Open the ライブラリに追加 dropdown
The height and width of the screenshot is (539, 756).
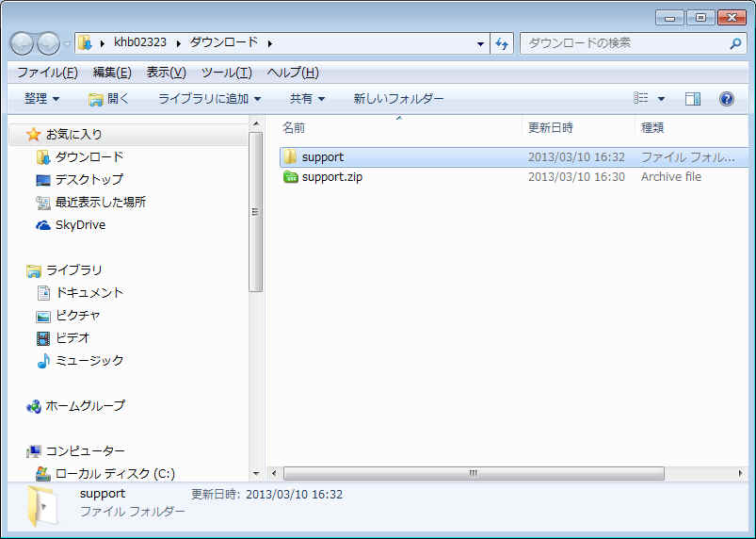pyautogui.click(x=210, y=99)
